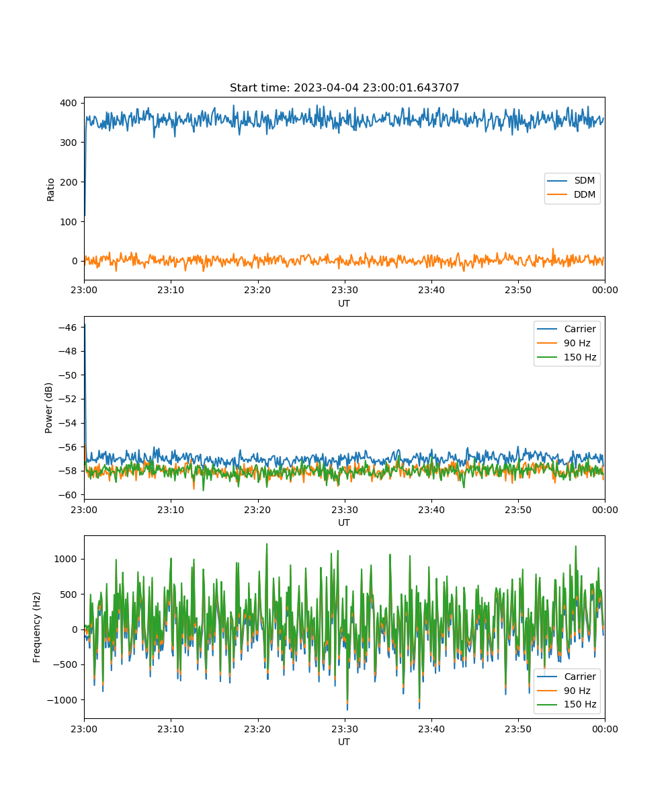
Task: Click the 23:30 tick label under top plot
Action: (344, 290)
